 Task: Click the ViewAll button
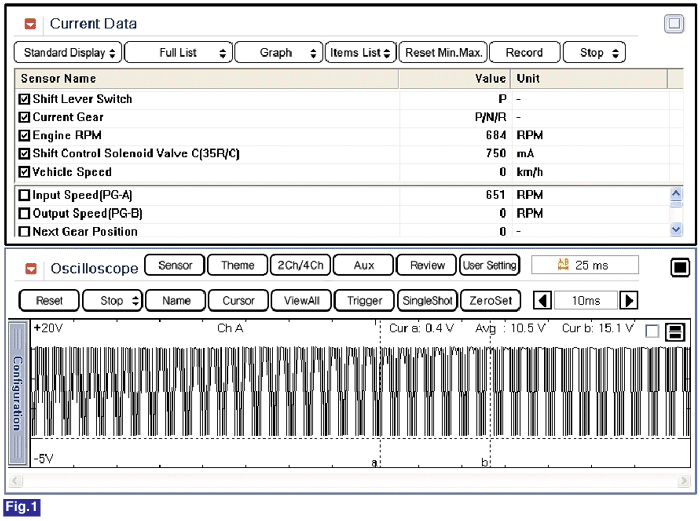point(301,300)
